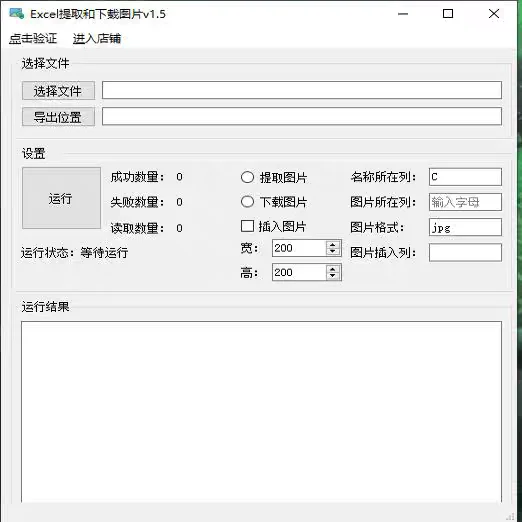Click the 图片格式 field containing jpg

pyautogui.click(x=465, y=227)
